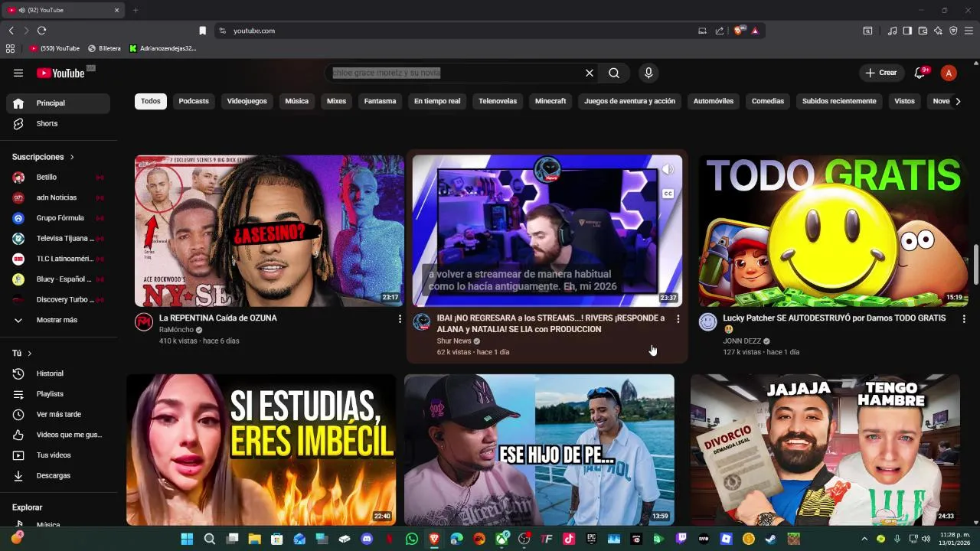Image resolution: width=980 pixels, height=551 pixels.
Task: Select the Todos filter chip
Action: click(x=151, y=101)
